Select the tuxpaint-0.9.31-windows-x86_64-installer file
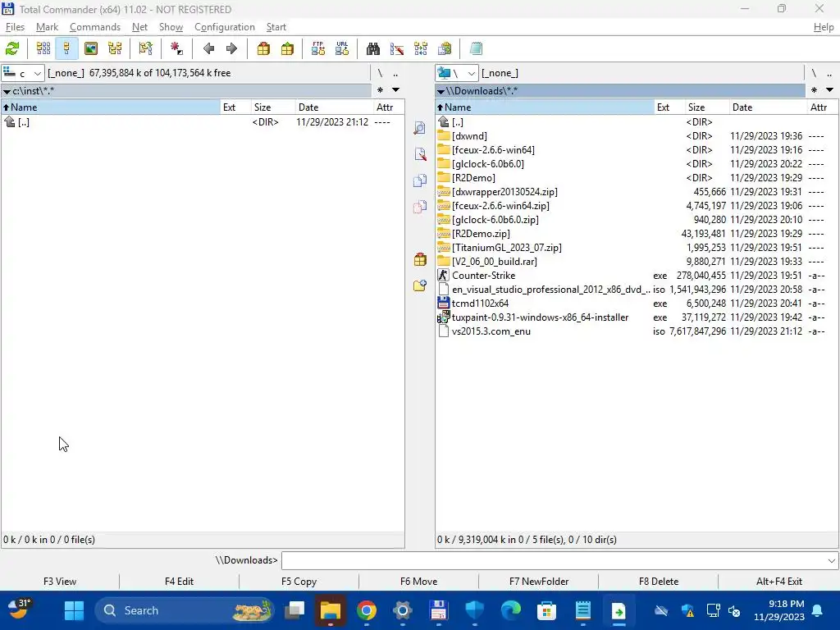 pos(540,317)
